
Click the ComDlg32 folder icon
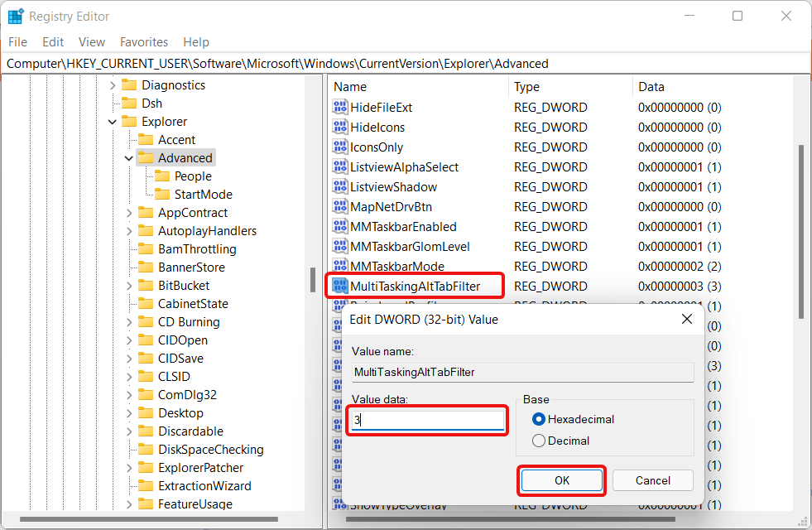coord(146,395)
